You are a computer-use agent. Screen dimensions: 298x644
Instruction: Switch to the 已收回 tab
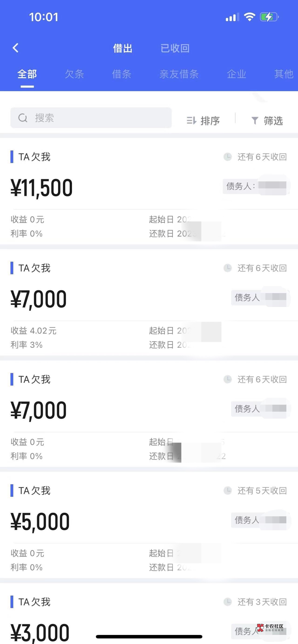coord(175,48)
